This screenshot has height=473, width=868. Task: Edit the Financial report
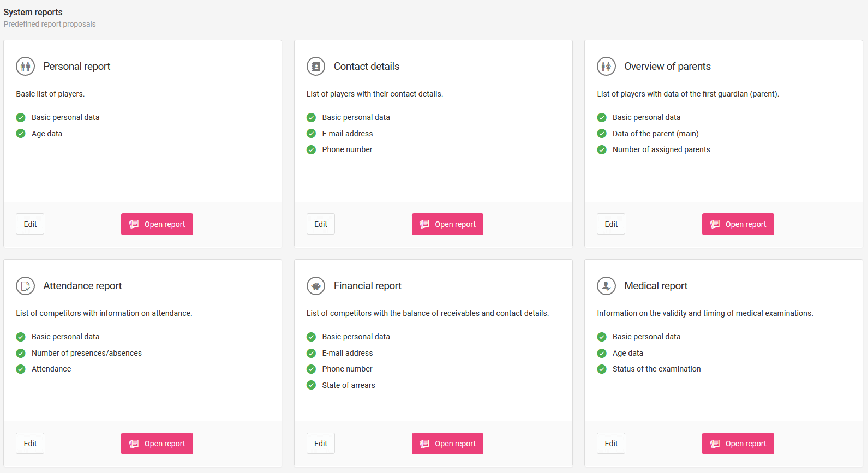point(321,444)
